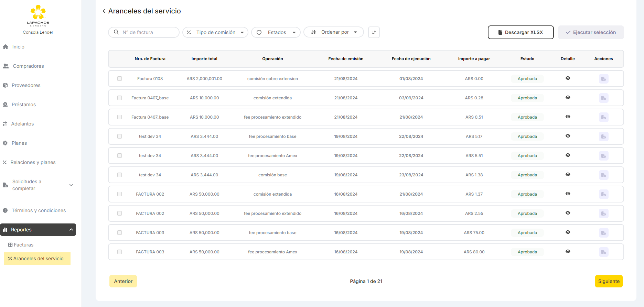Toggle the sort direction icon button
The image size is (644, 307).
coord(374,32)
